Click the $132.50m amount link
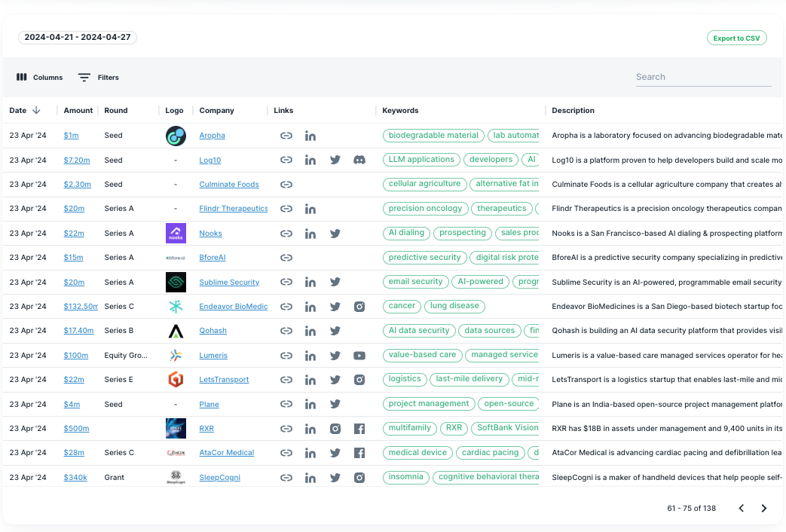 tap(81, 307)
